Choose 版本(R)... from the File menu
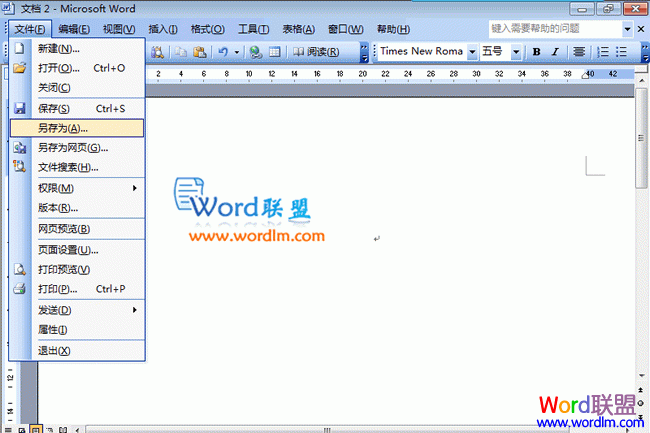The width and height of the screenshot is (650, 433). (x=77, y=208)
